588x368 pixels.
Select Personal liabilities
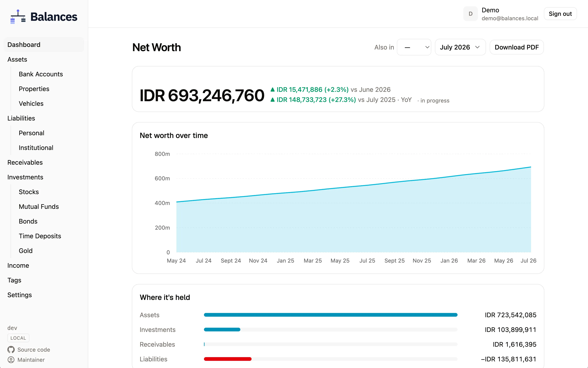(32, 133)
